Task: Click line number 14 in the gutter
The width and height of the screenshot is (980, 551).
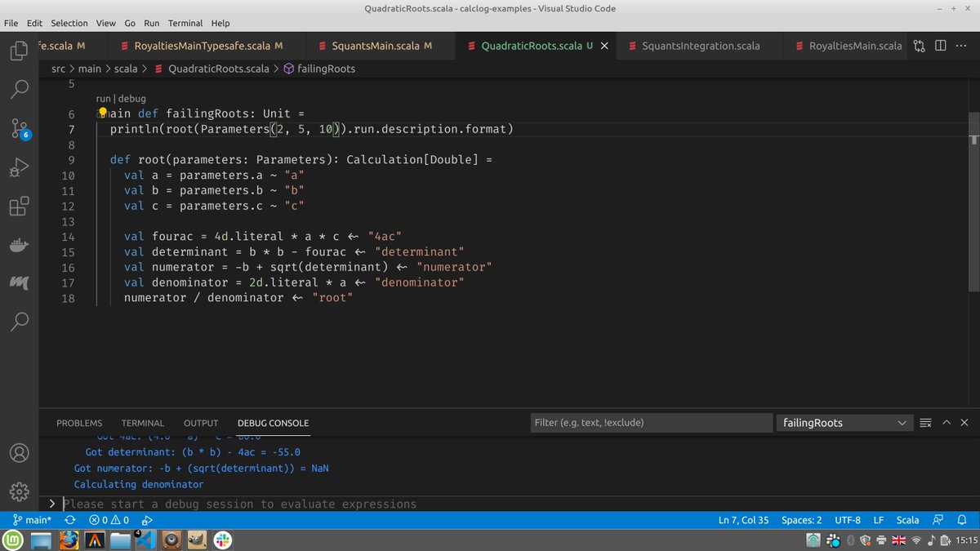Action: pyautogui.click(x=68, y=237)
